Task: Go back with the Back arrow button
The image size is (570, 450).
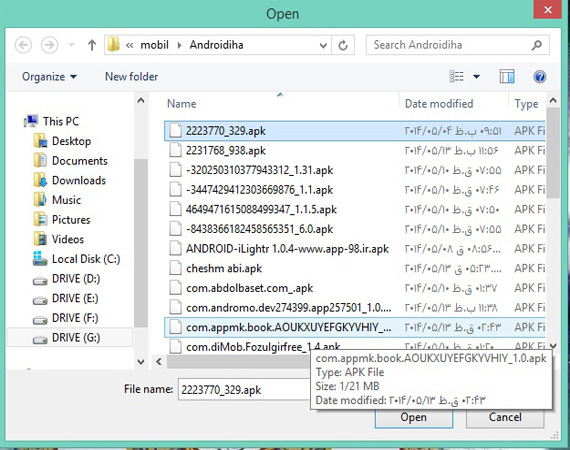Action: coord(23,45)
